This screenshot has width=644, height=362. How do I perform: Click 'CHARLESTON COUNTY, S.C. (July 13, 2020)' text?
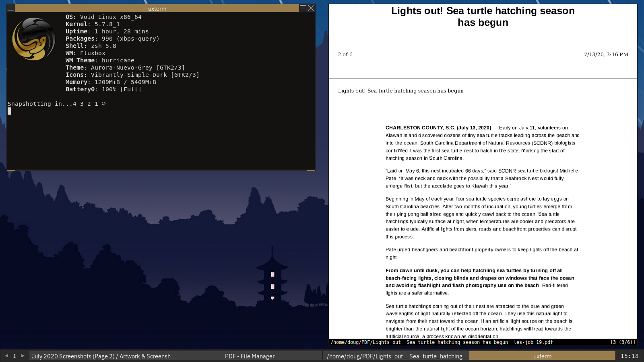pyautogui.click(x=438, y=128)
